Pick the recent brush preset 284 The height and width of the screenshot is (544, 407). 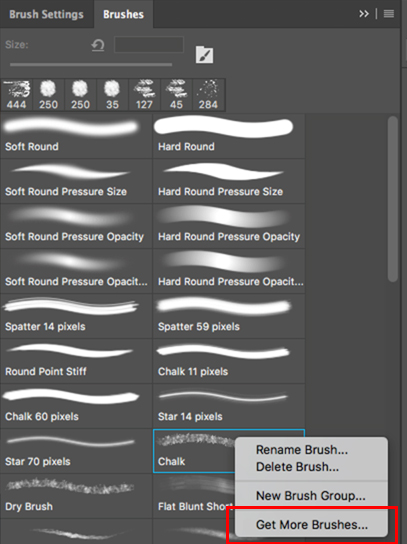(209, 95)
